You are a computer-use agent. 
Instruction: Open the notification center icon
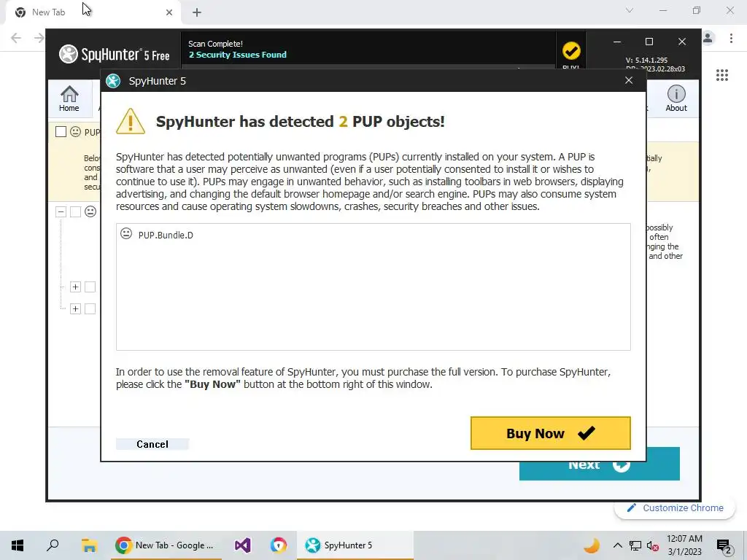[x=724, y=546]
